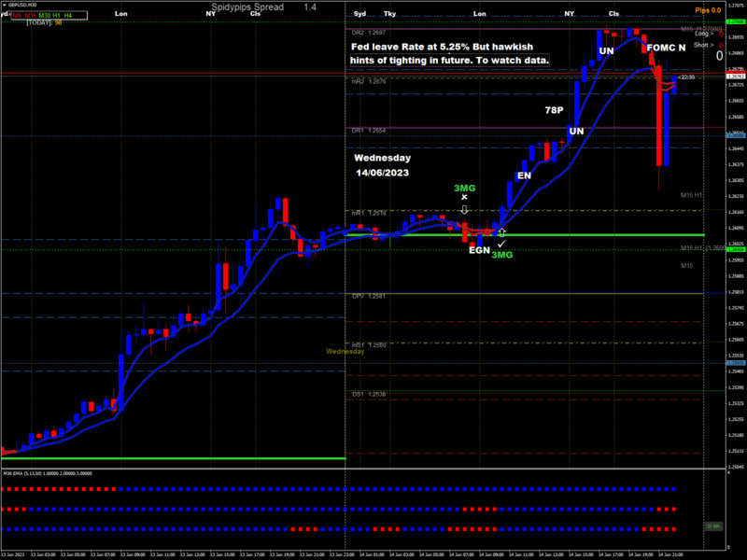Click the down arrow marker under 3MG X
747x560 pixels.
(464, 209)
